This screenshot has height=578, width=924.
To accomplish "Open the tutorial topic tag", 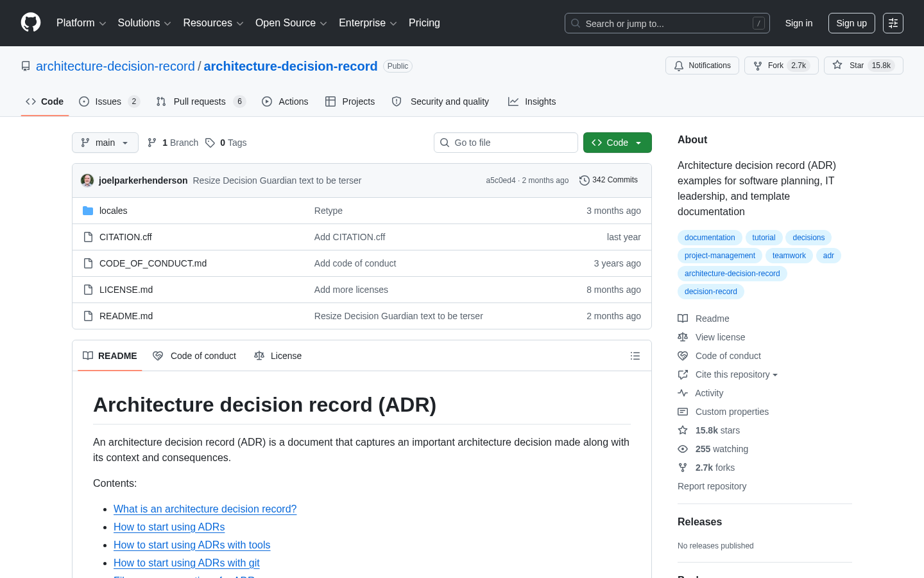I will [764, 238].
